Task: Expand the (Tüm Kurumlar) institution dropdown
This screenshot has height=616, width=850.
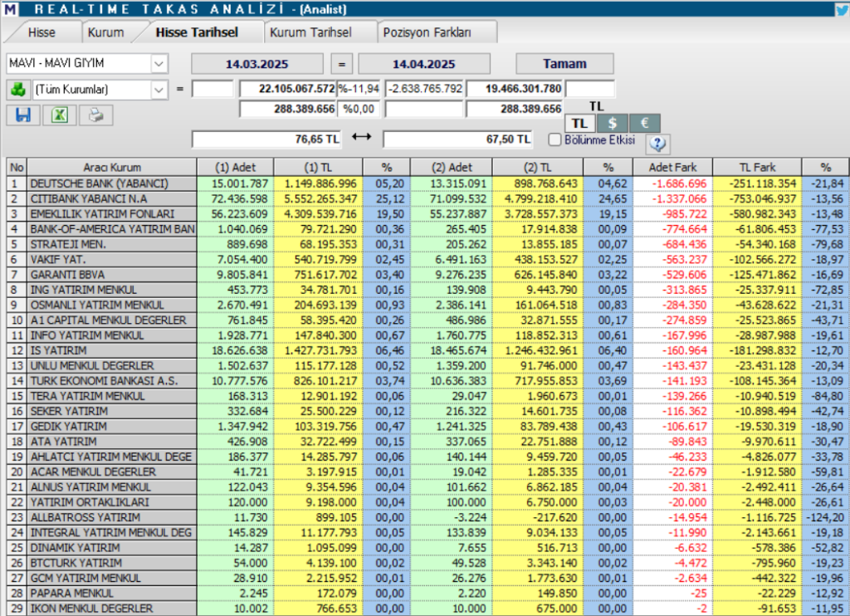Action: click(x=159, y=89)
